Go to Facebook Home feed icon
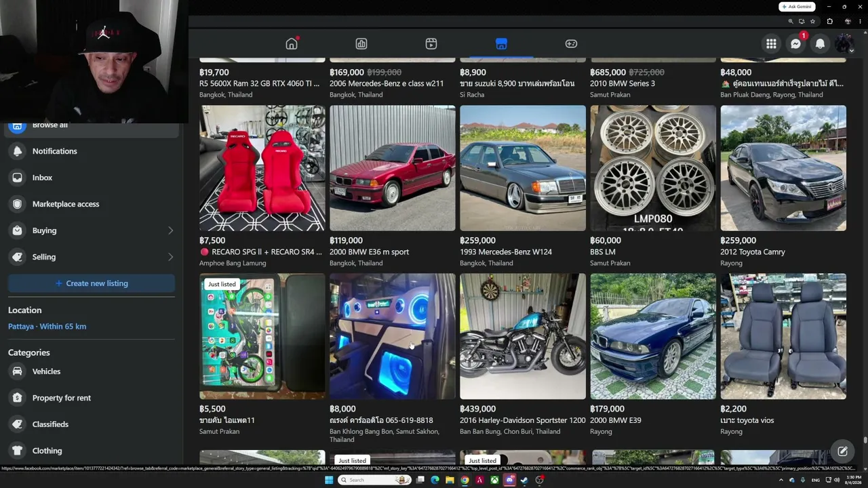 [292, 44]
